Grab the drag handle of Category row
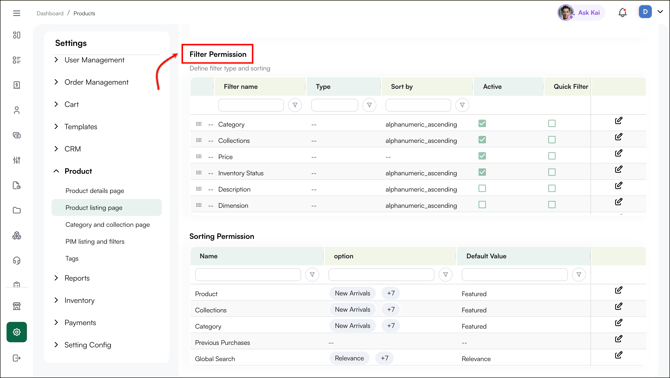 [x=199, y=124]
